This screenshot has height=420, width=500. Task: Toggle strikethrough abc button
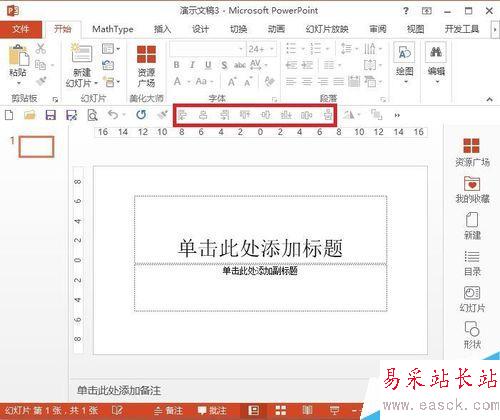240,65
